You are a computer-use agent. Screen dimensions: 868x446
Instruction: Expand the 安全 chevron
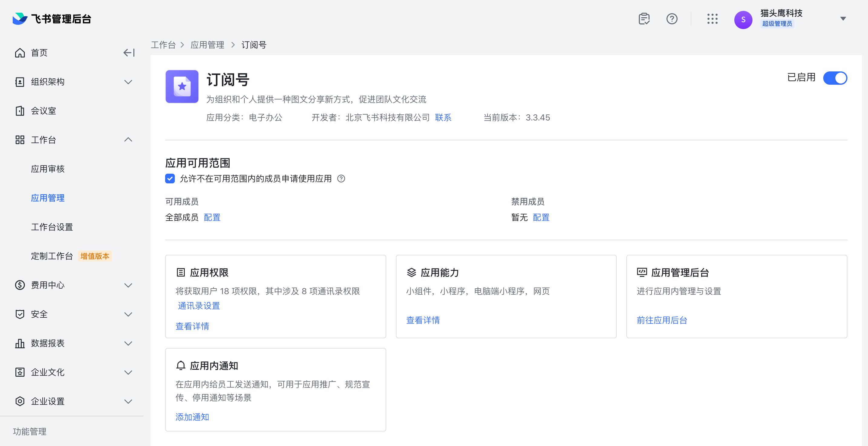128,314
